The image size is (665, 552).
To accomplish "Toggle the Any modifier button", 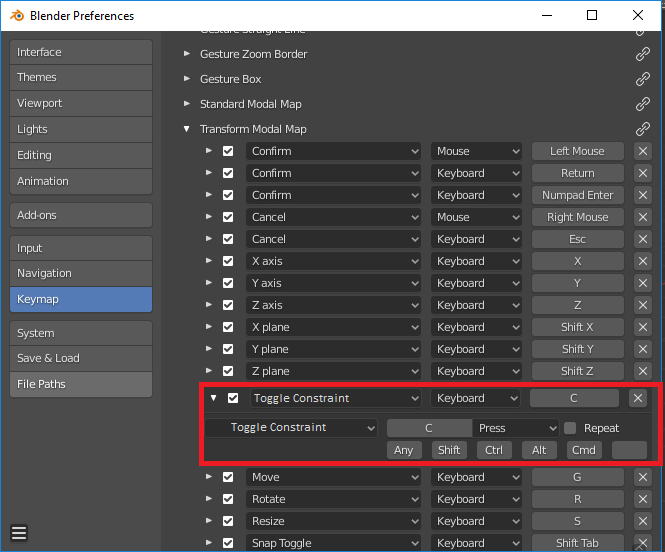I will click(x=404, y=450).
